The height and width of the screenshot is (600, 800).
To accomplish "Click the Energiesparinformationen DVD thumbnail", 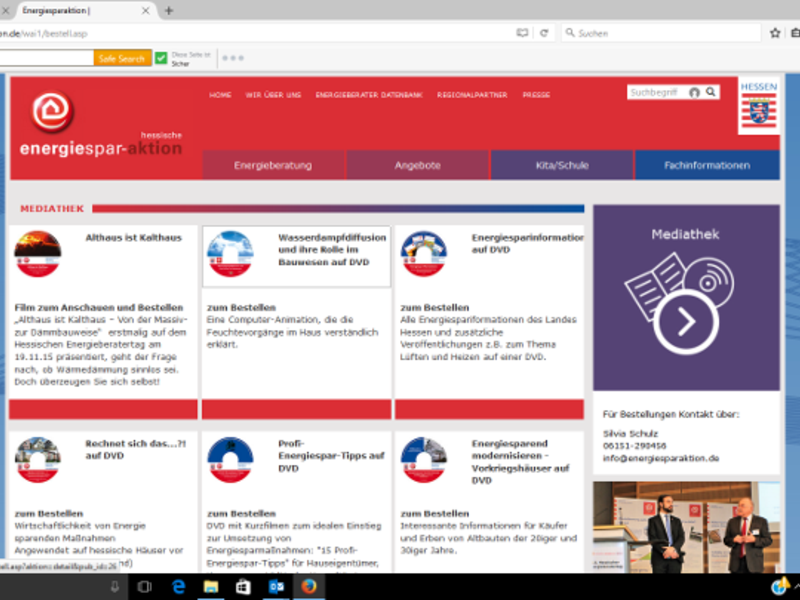I will 424,254.
